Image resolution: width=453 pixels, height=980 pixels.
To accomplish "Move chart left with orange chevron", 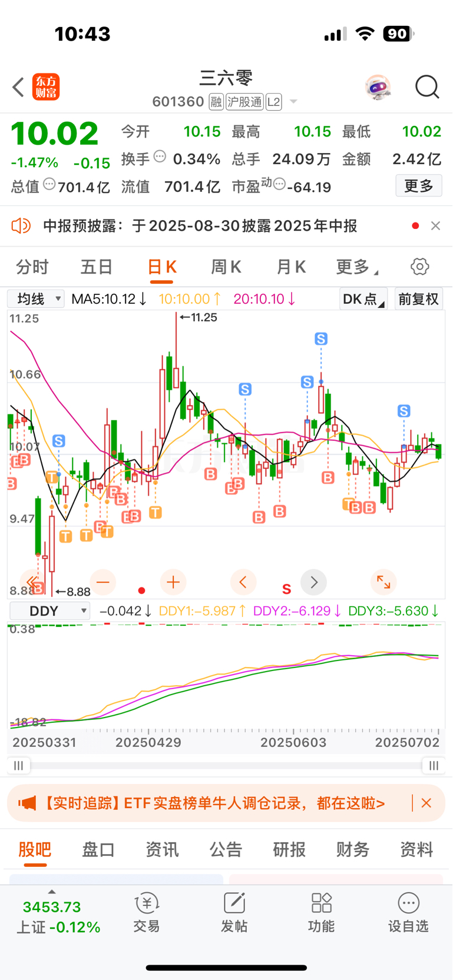I will (243, 582).
